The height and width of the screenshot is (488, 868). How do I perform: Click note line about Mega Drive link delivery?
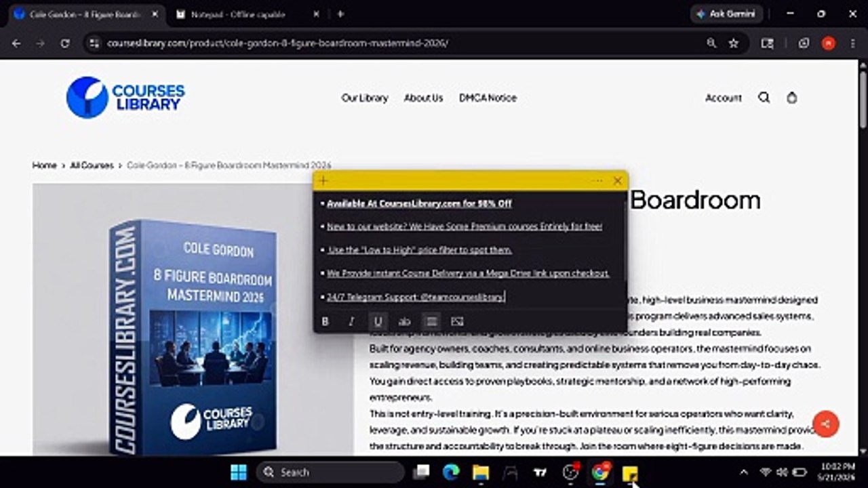[468, 273]
